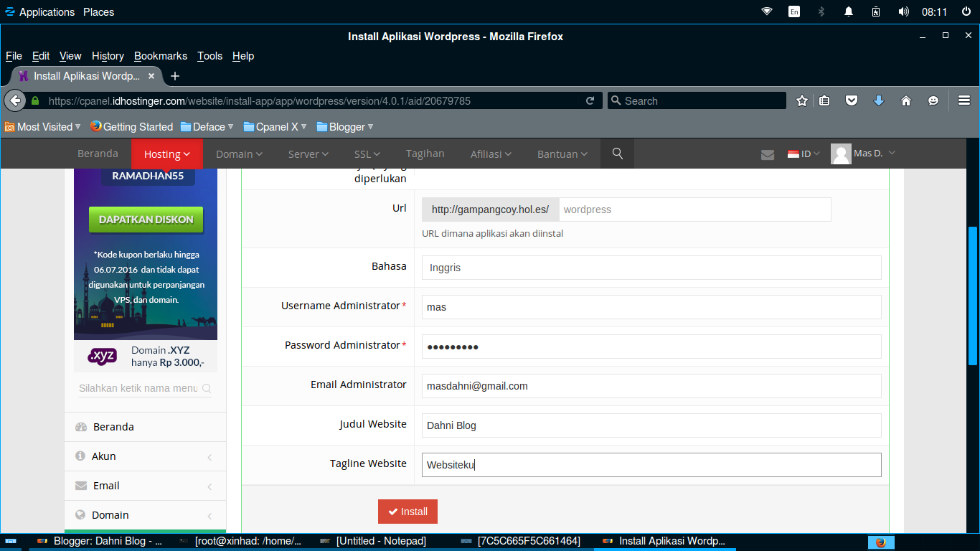Click the WiFi network tray icon
The height and width of the screenshot is (551, 980).
(767, 11)
